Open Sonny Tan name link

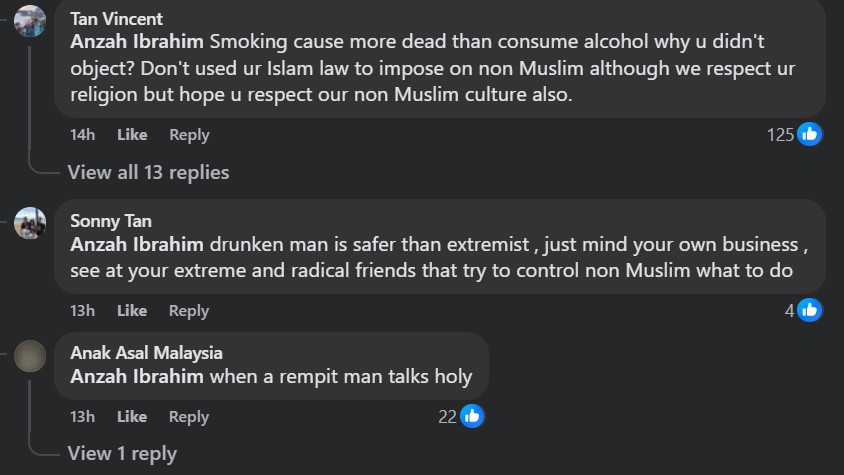111,221
